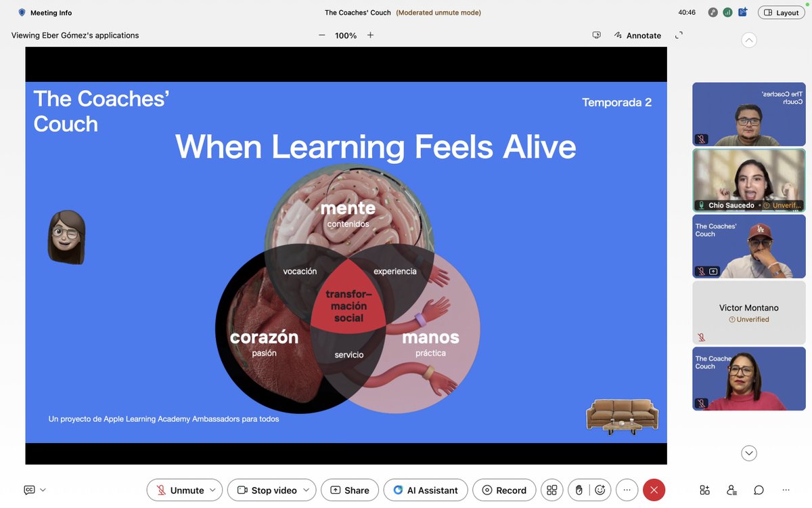The width and height of the screenshot is (812, 508).
Task: Raise your hand
Action: click(x=579, y=490)
